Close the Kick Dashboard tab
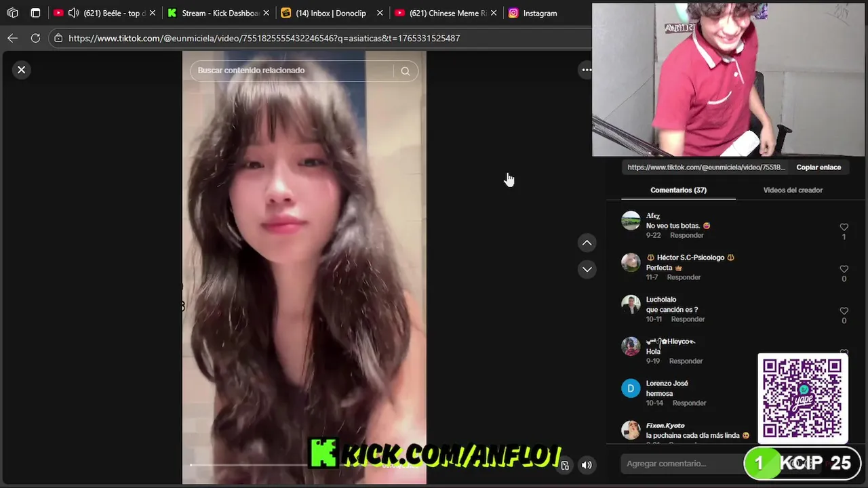The height and width of the screenshot is (488, 868). click(x=266, y=13)
